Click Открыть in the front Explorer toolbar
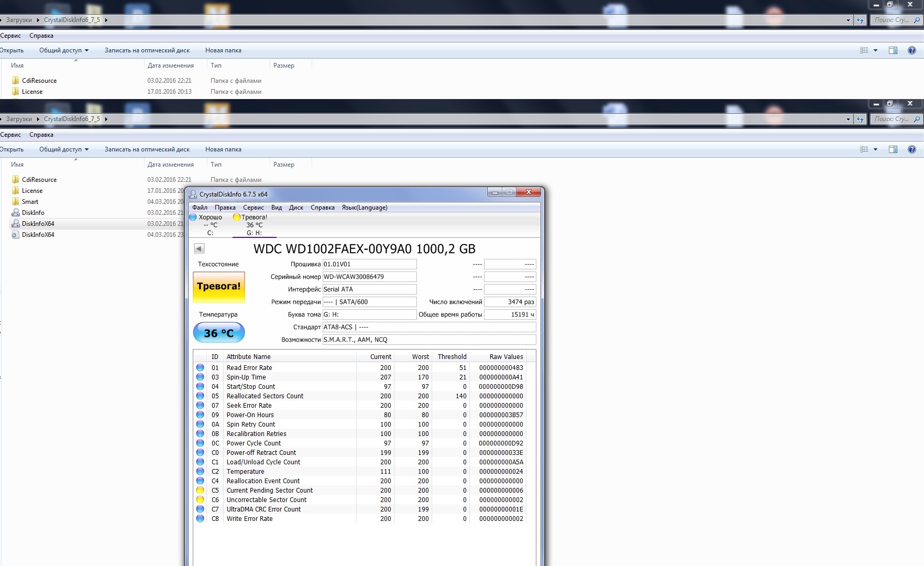The width and height of the screenshot is (924, 566). (x=12, y=149)
